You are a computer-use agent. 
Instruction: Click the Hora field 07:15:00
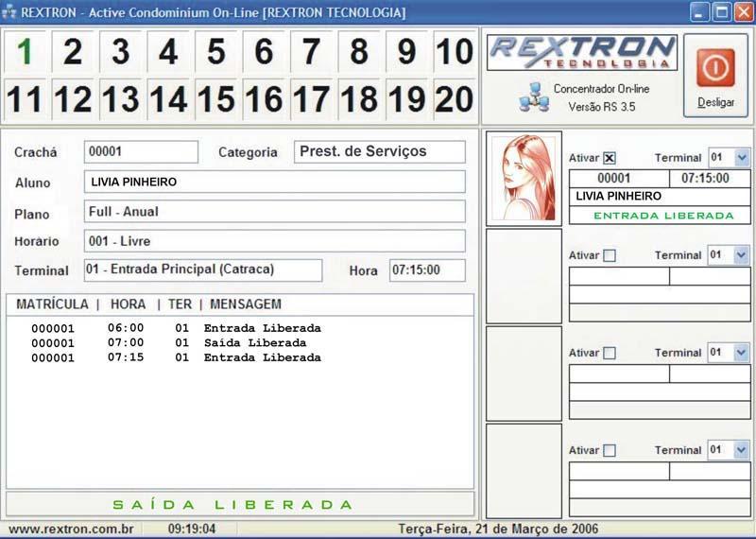coord(427,270)
